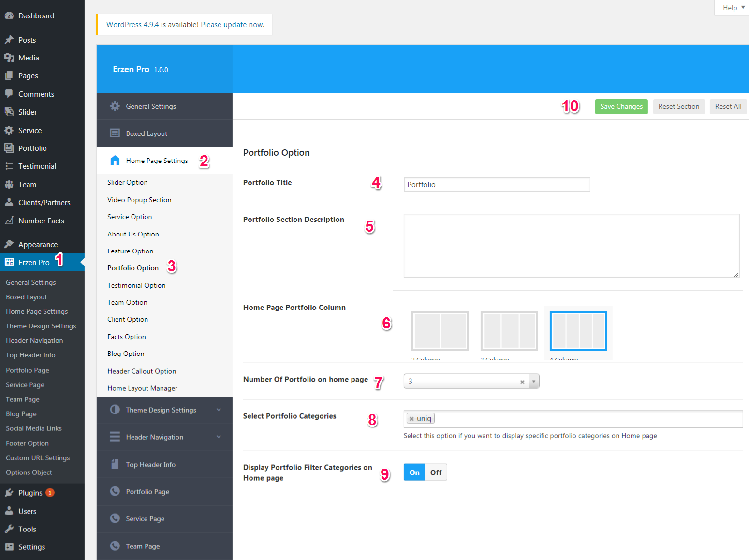Click the Portfolio Page phone icon
Image resolution: width=749 pixels, height=560 pixels.
click(x=115, y=491)
